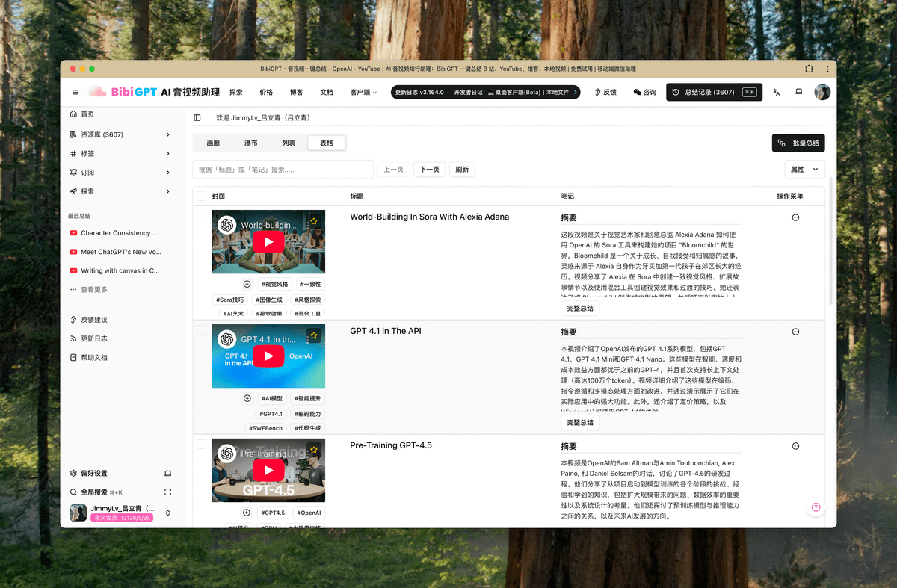Select all rows with the header checkbox
This screenshot has width=897, height=588.
pos(201,196)
